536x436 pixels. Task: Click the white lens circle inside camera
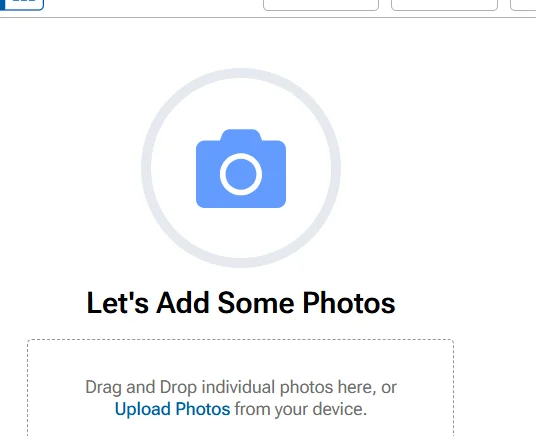[241, 174]
